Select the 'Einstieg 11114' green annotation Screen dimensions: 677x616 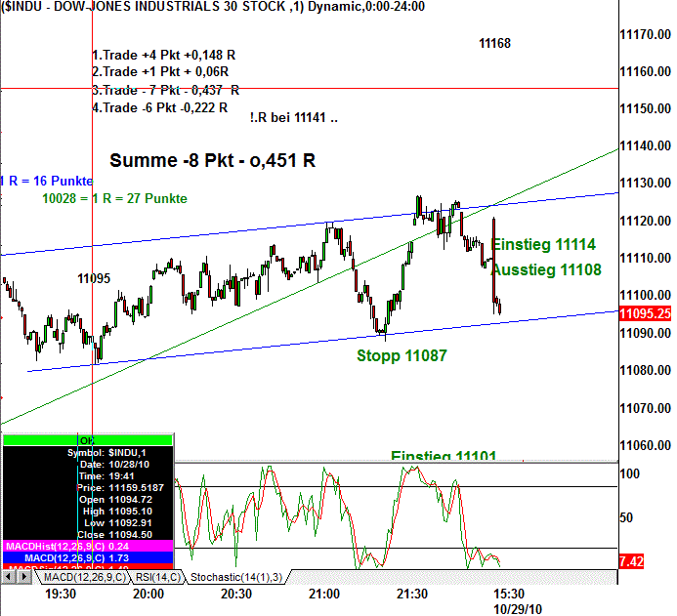coord(542,244)
